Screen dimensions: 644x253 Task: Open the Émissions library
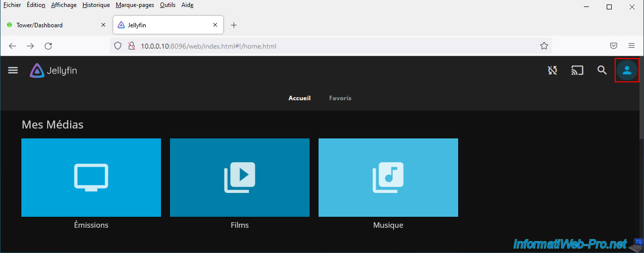91,178
